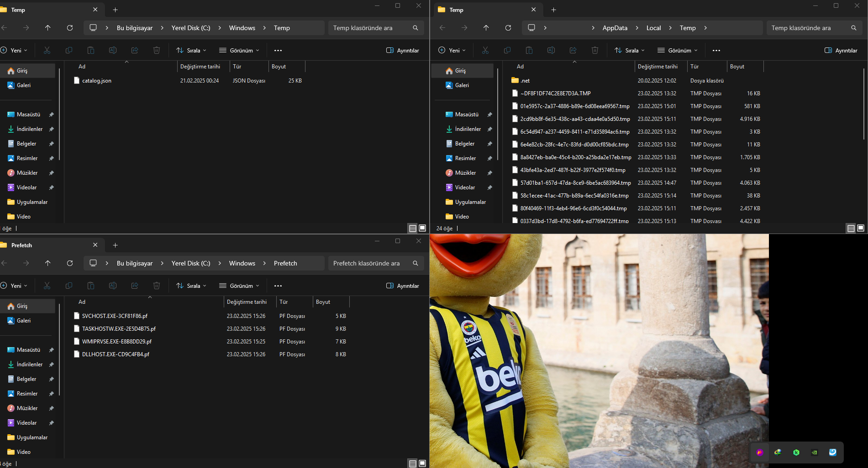Screen dimensions: 868x468
Task: Select SVCHOST.EXE-3CF81F86.pf in Prefetch
Action: point(115,316)
